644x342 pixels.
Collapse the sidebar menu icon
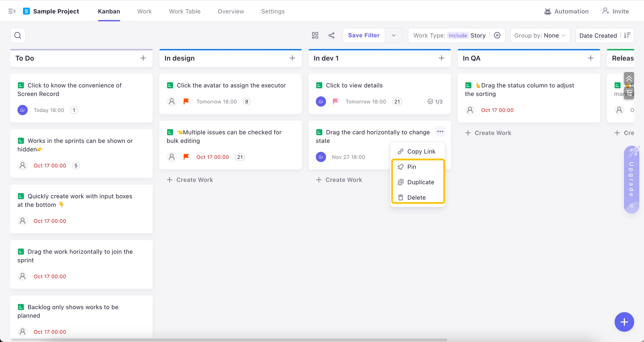[12, 11]
